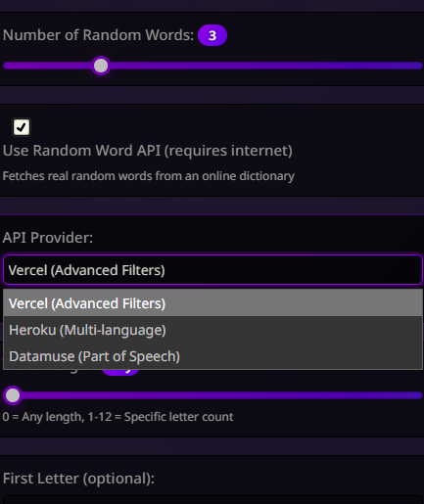424x504 pixels.
Task: Set Number of Random Words slider to minimum
Action: coord(5,66)
